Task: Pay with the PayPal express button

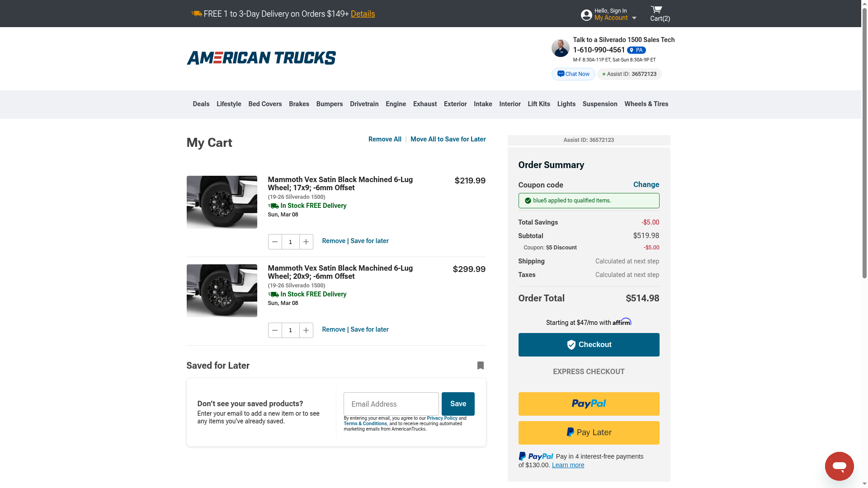Action: (589, 404)
